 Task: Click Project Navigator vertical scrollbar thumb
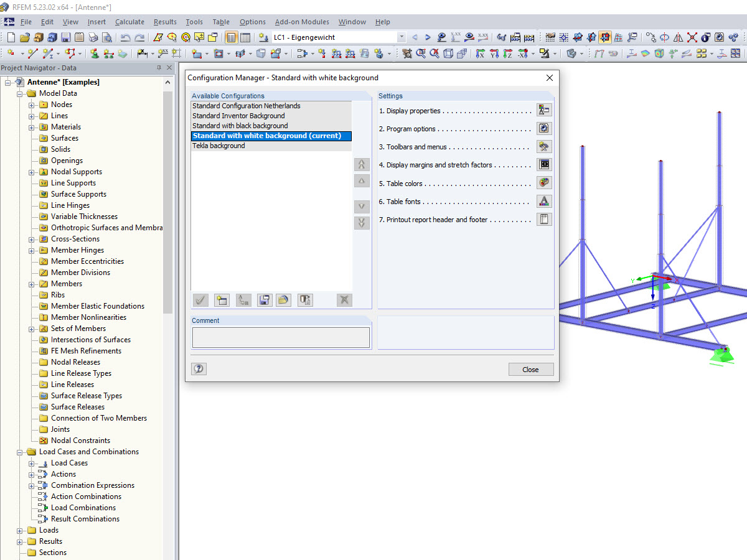pos(168,203)
